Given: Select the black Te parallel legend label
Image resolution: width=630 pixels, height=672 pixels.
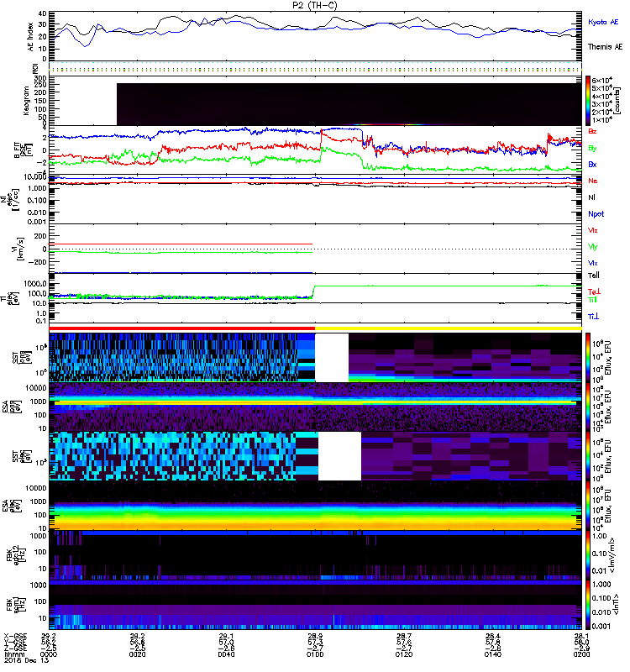Looking at the screenshot, I should (594, 276).
